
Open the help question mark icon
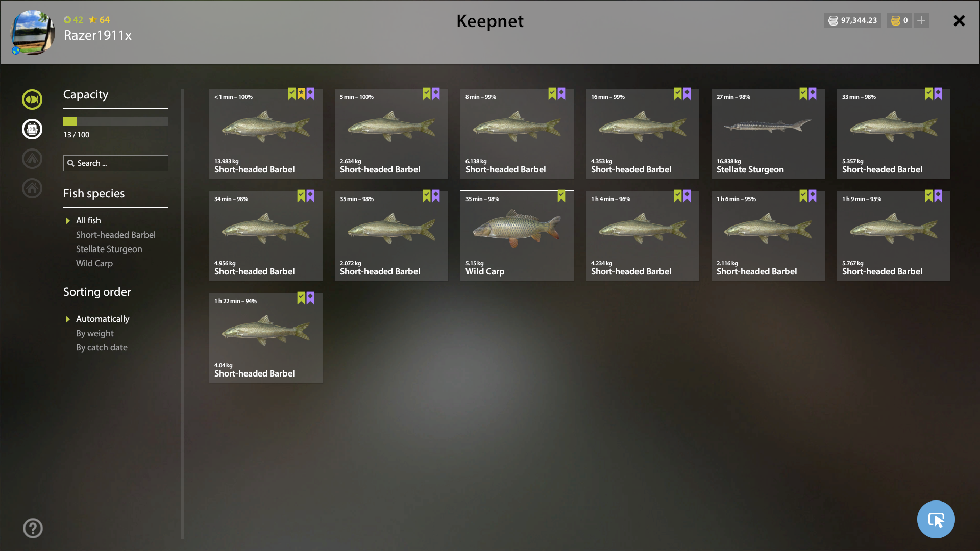pos(33,528)
